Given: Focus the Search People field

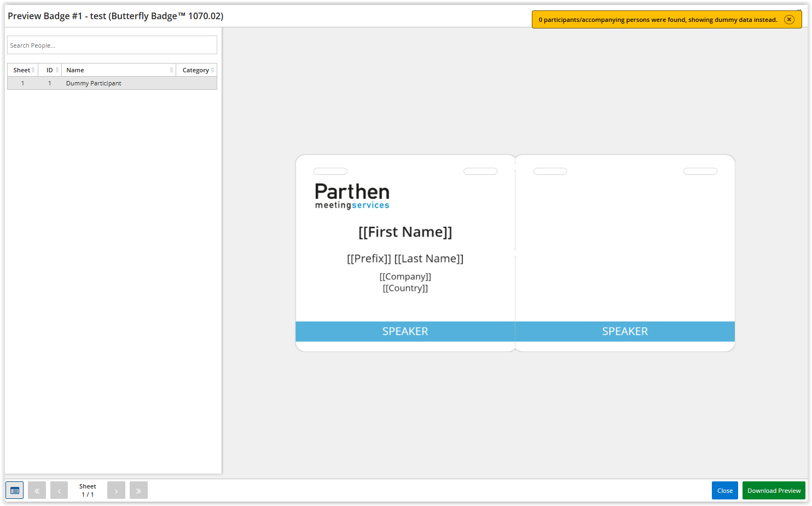Looking at the screenshot, I should point(112,45).
